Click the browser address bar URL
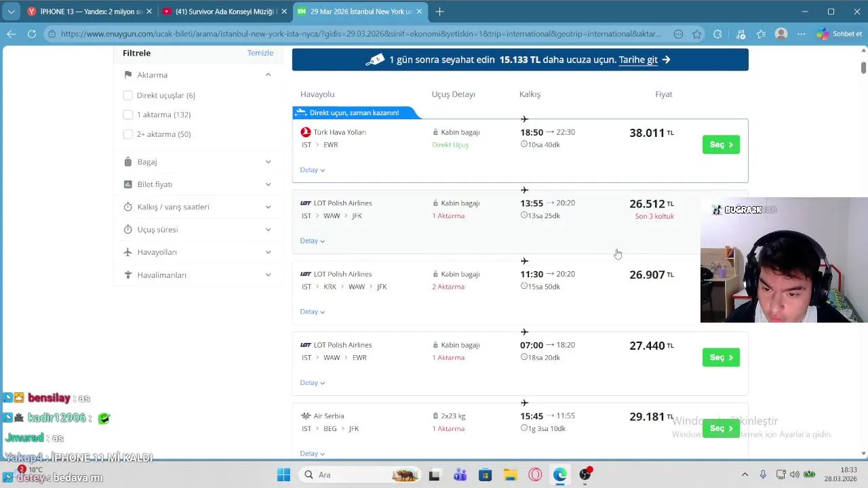The width and height of the screenshot is (868, 488). click(361, 34)
